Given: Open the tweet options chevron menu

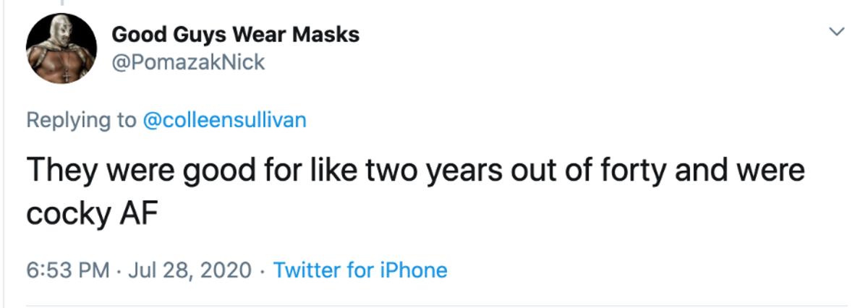Looking at the screenshot, I should (836, 32).
